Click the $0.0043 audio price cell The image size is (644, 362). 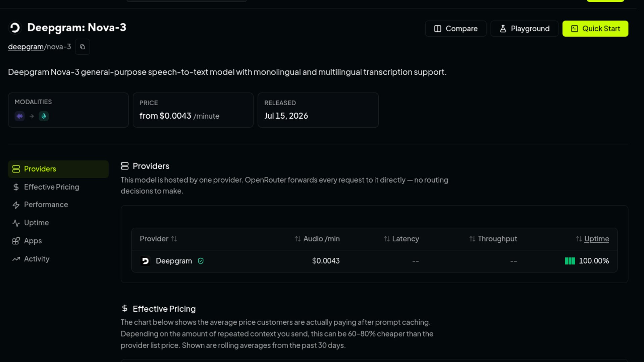(x=326, y=261)
